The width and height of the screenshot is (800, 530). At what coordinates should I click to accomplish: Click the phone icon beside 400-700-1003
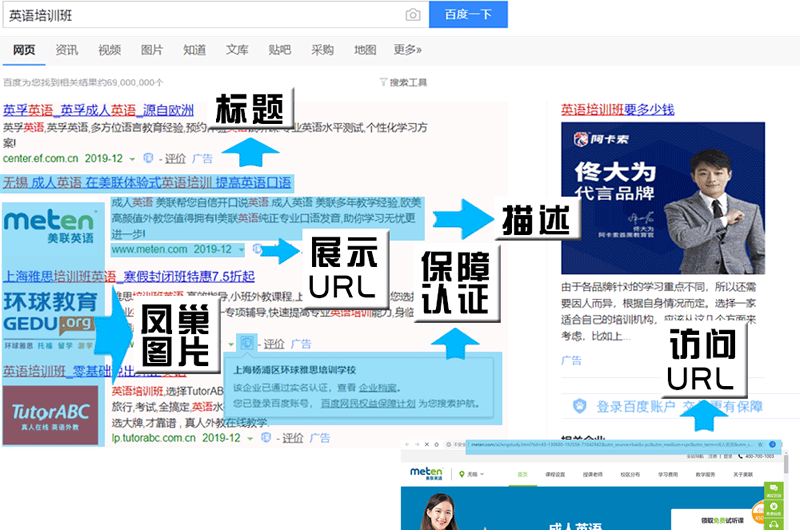coord(740,456)
